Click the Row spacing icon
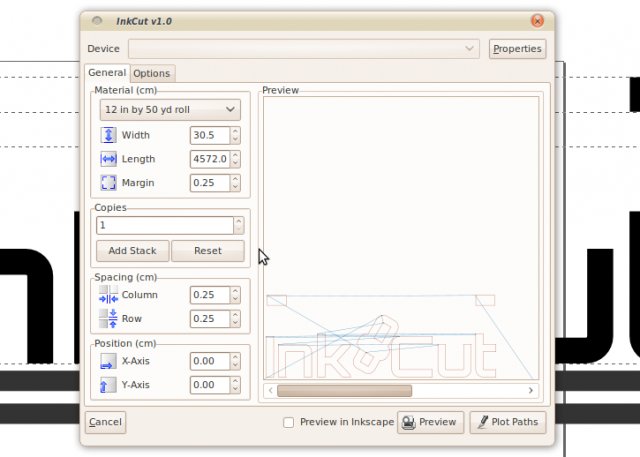Screen dimensions: 640x457 click(x=108, y=318)
